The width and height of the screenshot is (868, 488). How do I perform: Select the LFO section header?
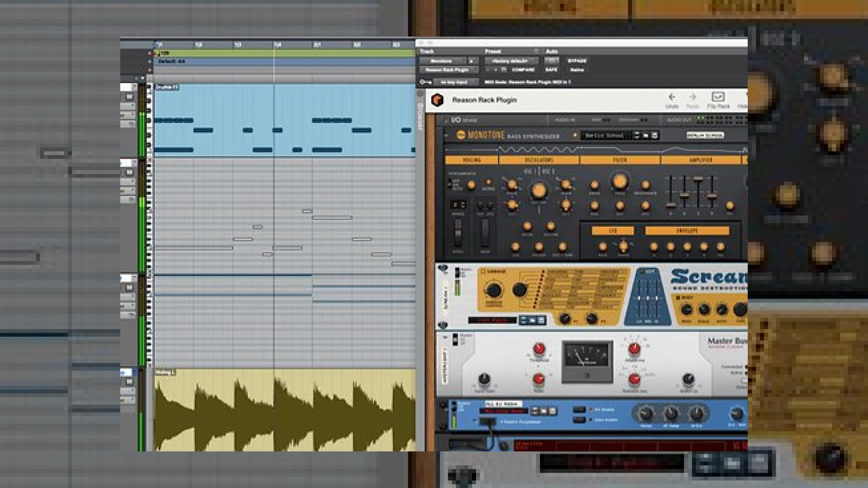pyautogui.click(x=613, y=231)
